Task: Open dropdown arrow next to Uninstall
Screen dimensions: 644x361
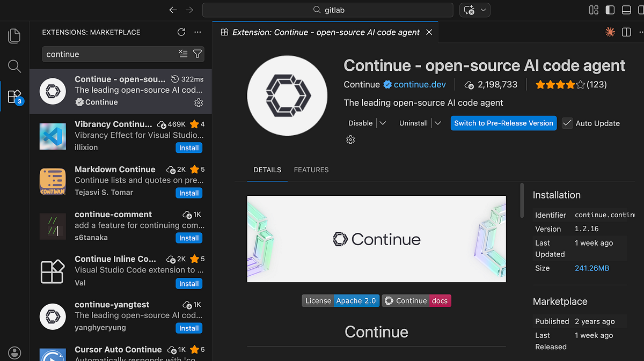Action: [437, 123]
